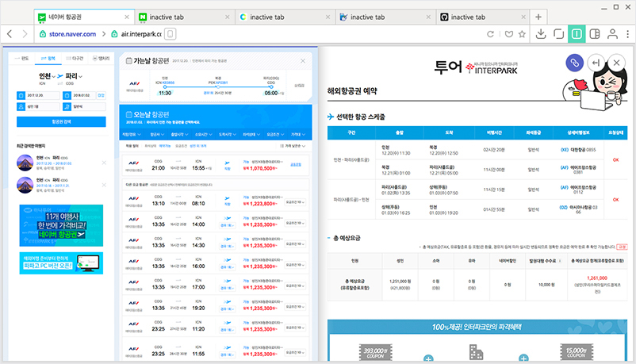Image resolution: width=636 pixels, height=364 pixels.
Task: Expand fare options for 13:10 flight
Action: tap(295, 202)
